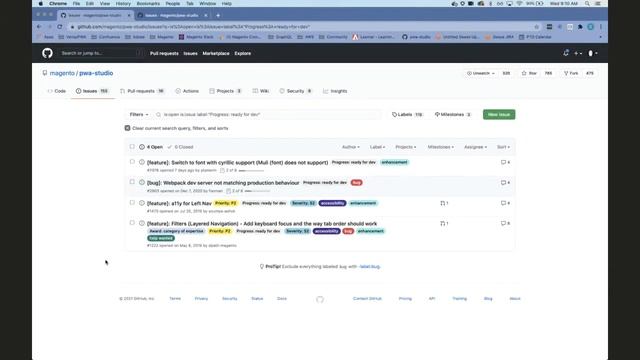Select all issues checkbox in list header

point(132,147)
